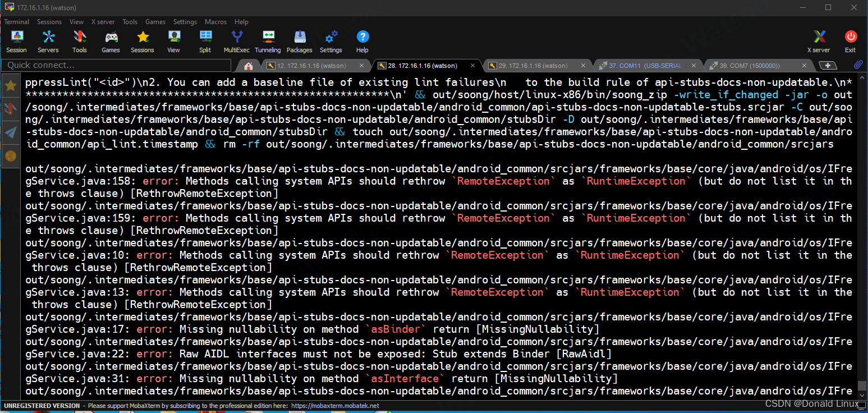Click the star favorites icon in sidebar
This screenshot has height=413, width=868.
pos(10,85)
